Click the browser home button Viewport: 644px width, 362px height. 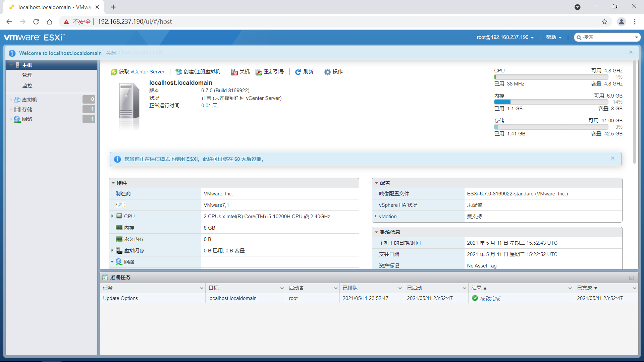coord(49,22)
